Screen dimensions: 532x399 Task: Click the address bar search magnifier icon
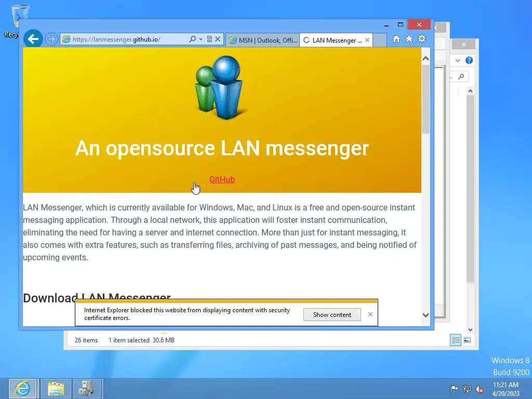(x=192, y=39)
